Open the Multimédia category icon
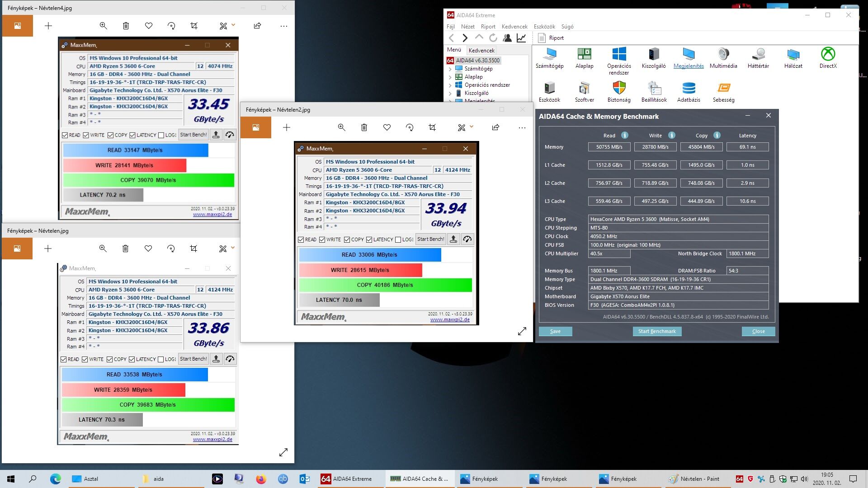868x488 pixels. point(723,58)
